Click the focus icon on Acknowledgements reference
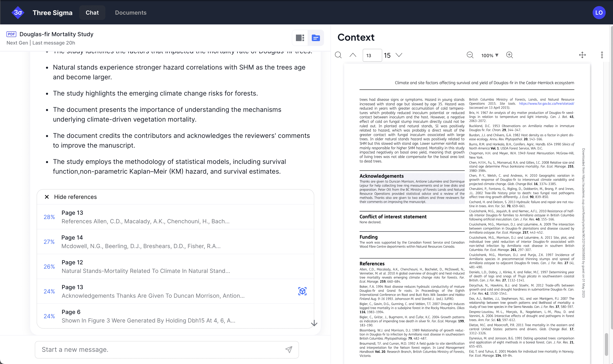Image resolution: width=613 pixels, height=364 pixels. 302,291
